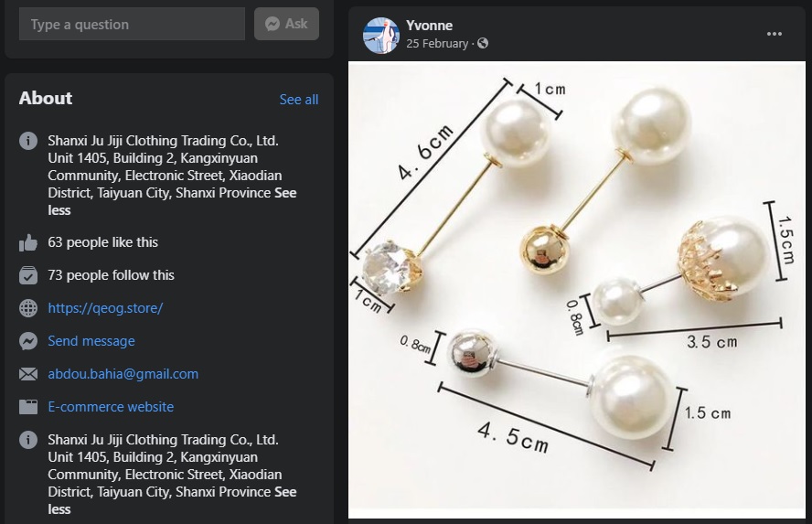Open Yvonne's profile picture
Image resolution: width=812 pixels, height=524 pixels.
coord(381,35)
